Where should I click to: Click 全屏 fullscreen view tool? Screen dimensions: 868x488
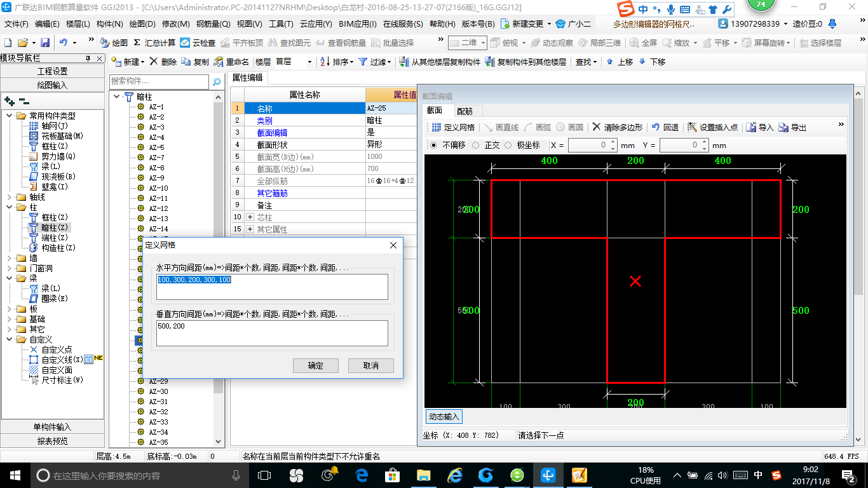click(643, 43)
